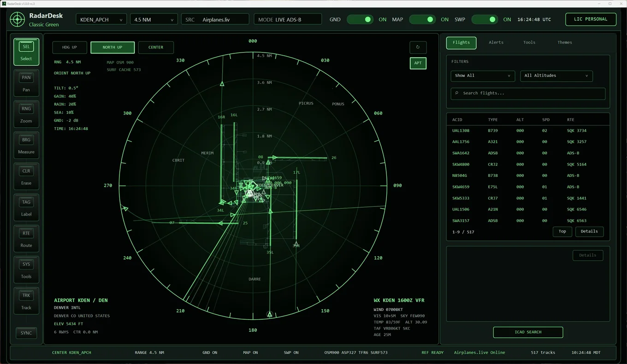Click the ACID column header
The image size is (627, 364).
[x=457, y=120]
